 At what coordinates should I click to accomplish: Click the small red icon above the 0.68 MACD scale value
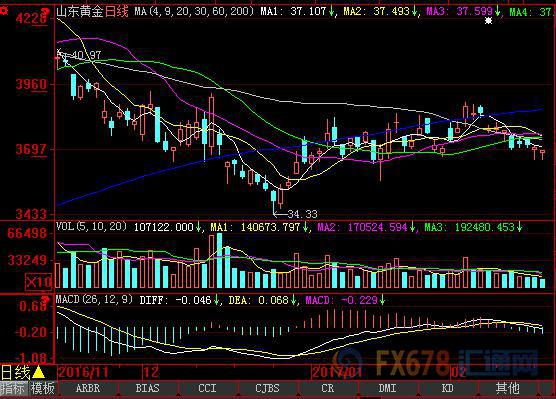coord(45,298)
